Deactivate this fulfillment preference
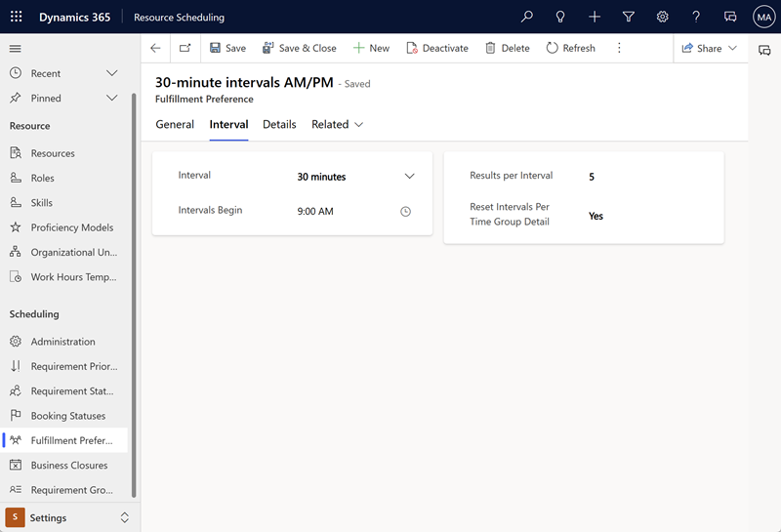781x532 pixels. point(437,48)
